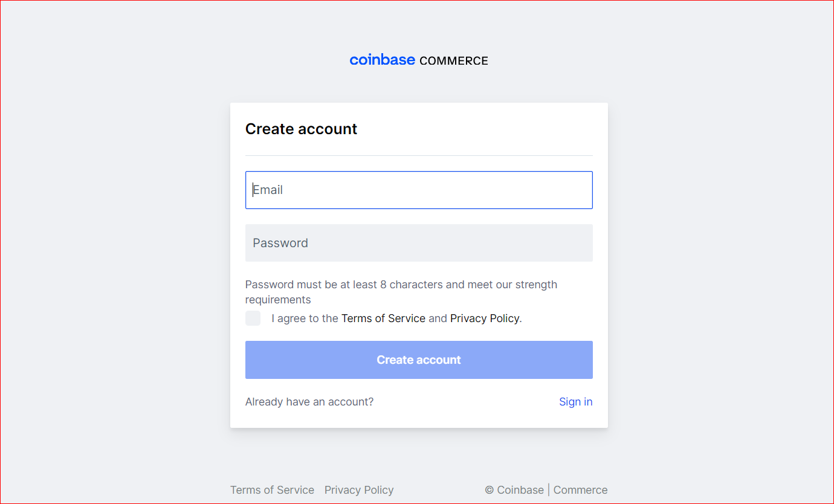This screenshot has height=504, width=834.
Task: Click the 'I agree to the' label text
Action: click(305, 318)
